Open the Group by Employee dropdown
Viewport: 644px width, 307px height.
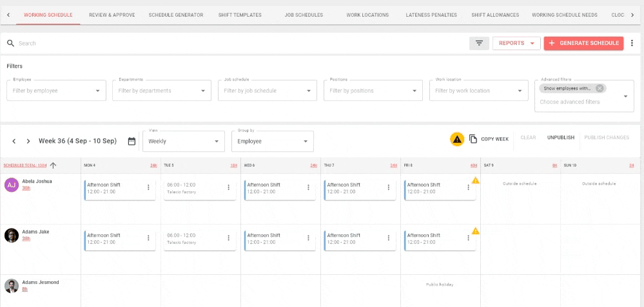click(x=273, y=141)
